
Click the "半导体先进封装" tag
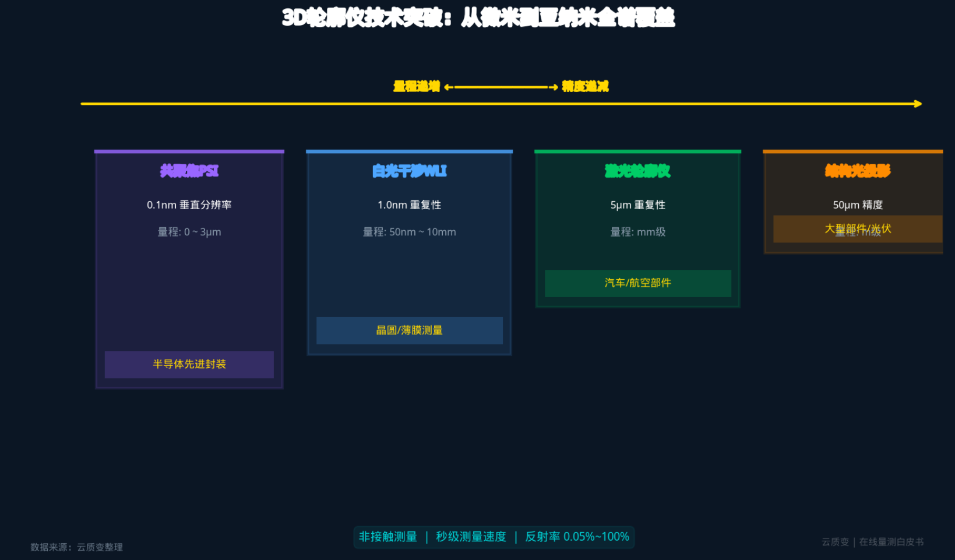click(x=189, y=364)
